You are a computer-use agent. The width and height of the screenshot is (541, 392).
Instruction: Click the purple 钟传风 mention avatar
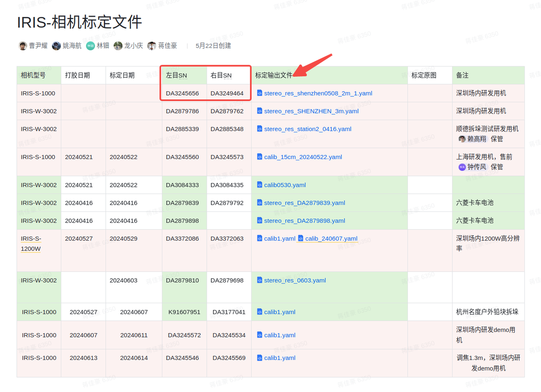(462, 167)
